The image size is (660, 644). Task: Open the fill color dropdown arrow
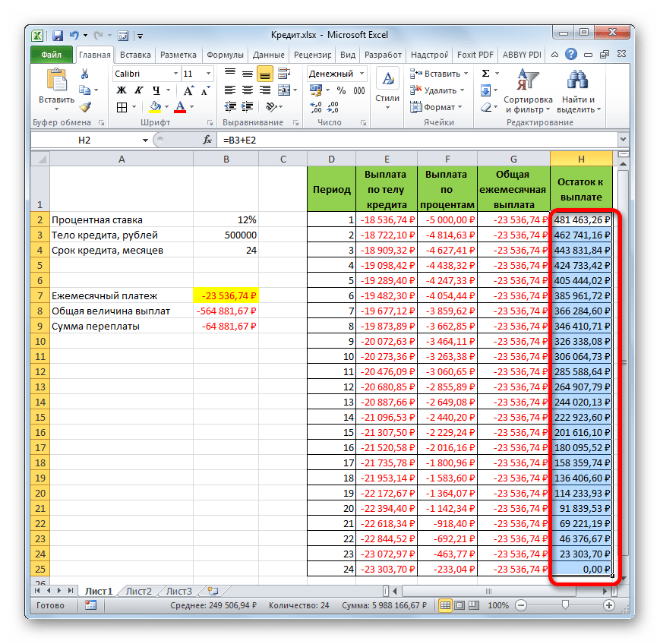point(166,107)
